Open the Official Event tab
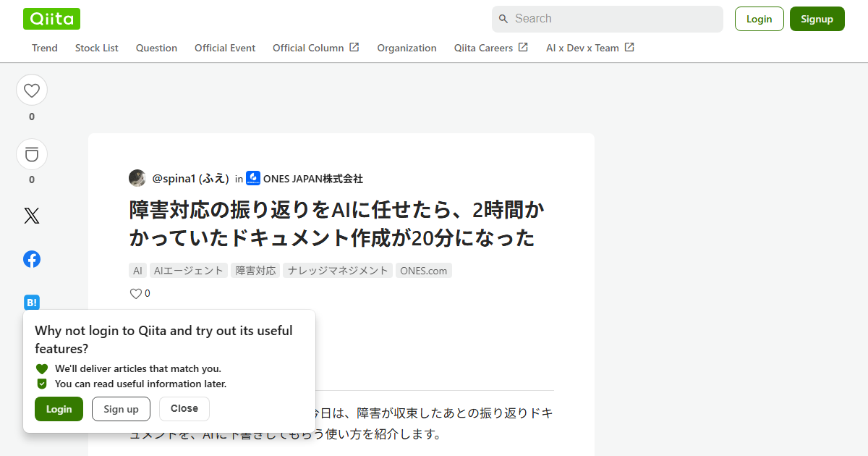Image resolution: width=868 pixels, height=456 pixels. point(225,48)
